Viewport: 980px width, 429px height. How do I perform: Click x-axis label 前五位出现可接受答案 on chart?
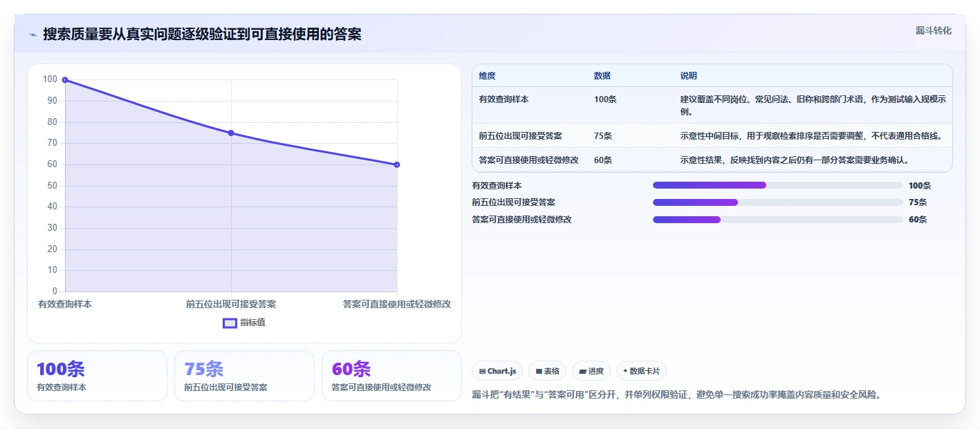[231, 304]
